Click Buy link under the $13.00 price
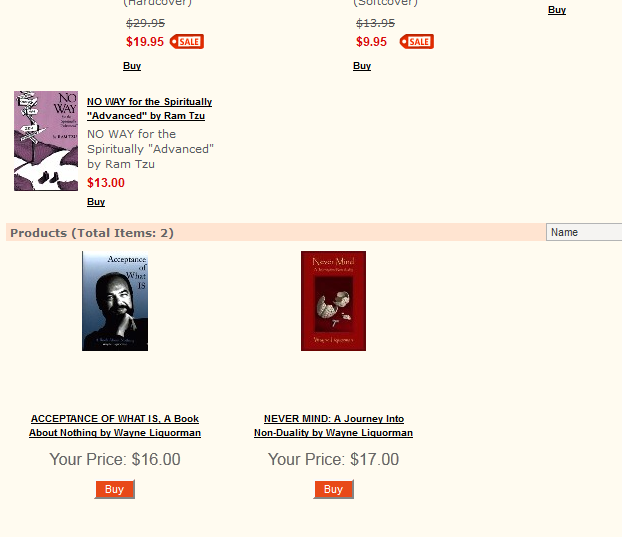 click(x=96, y=202)
